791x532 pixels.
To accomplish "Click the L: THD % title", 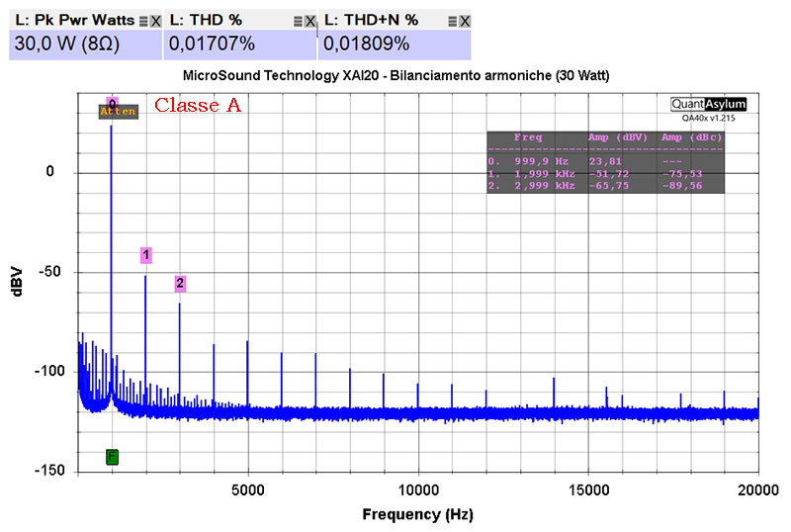I will pos(206,20).
